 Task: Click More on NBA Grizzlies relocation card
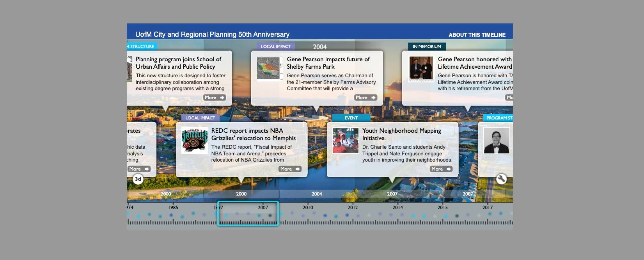click(x=290, y=169)
